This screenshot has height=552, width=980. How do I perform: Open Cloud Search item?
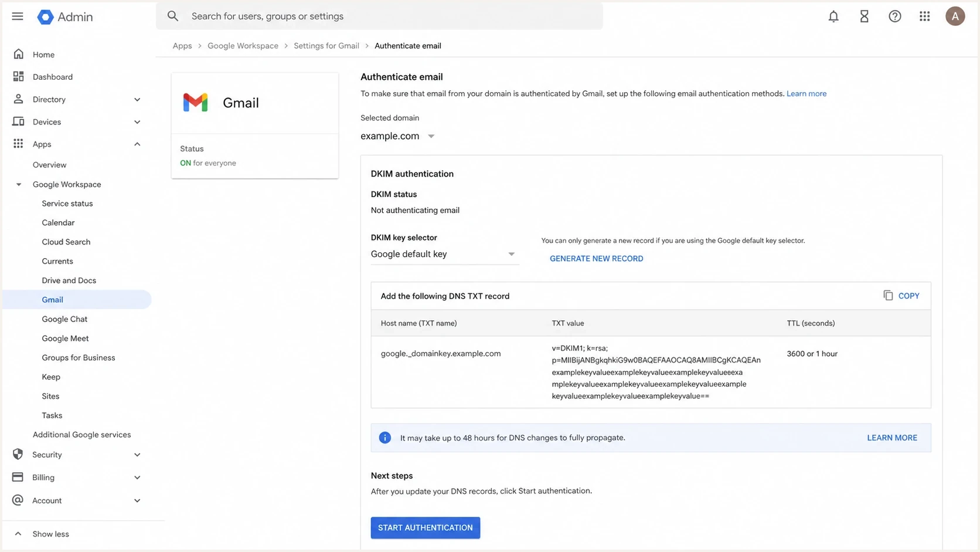coord(66,242)
